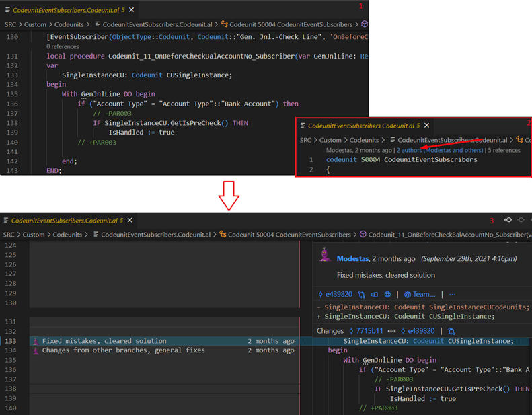Open SRC breadcrumb in top editor
The image size is (532, 415).
[x=10, y=24]
